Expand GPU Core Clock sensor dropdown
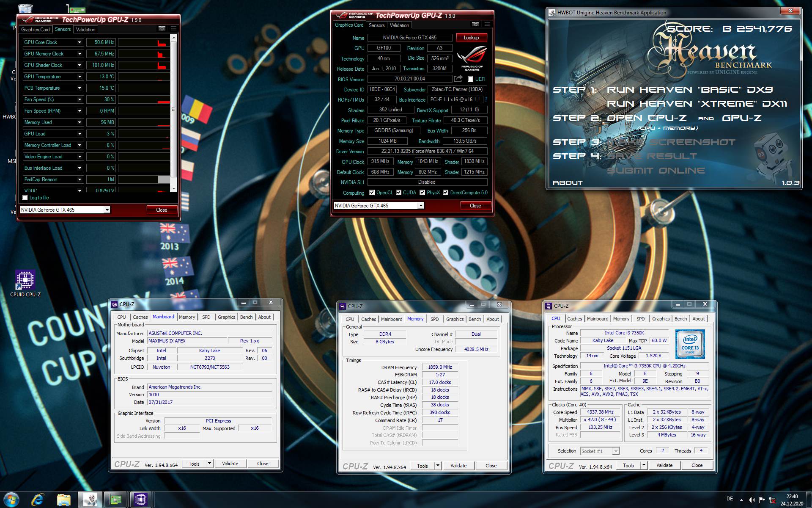 [x=80, y=42]
